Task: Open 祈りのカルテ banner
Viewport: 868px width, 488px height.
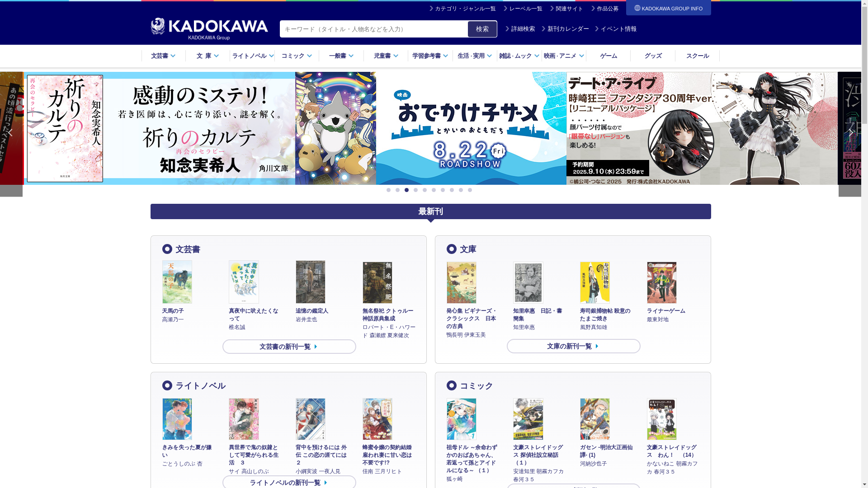Action: coord(159,128)
